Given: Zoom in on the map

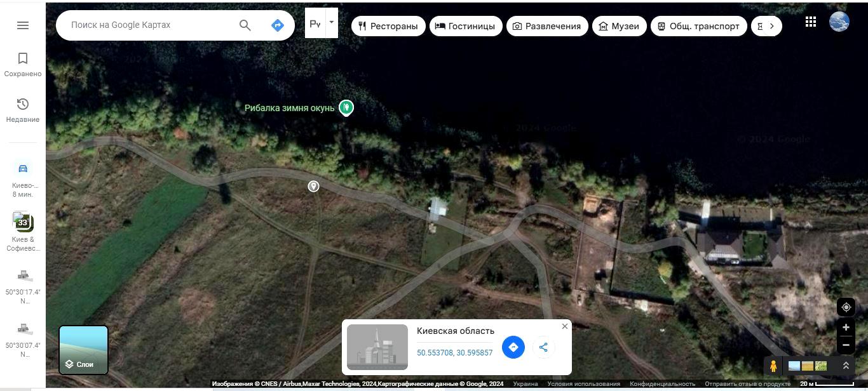Looking at the screenshot, I should pos(846,328).
